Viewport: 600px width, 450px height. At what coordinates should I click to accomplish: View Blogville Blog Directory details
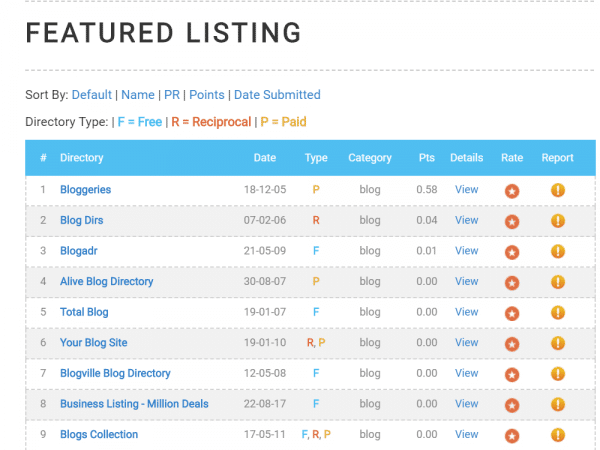click(466, 373)
